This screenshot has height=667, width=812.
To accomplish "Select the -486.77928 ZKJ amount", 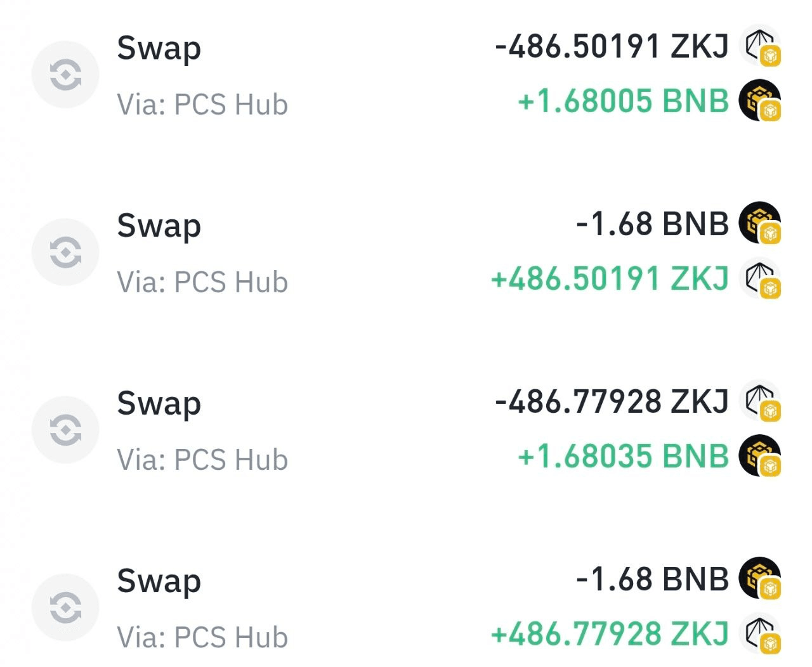I will [612, 401].
